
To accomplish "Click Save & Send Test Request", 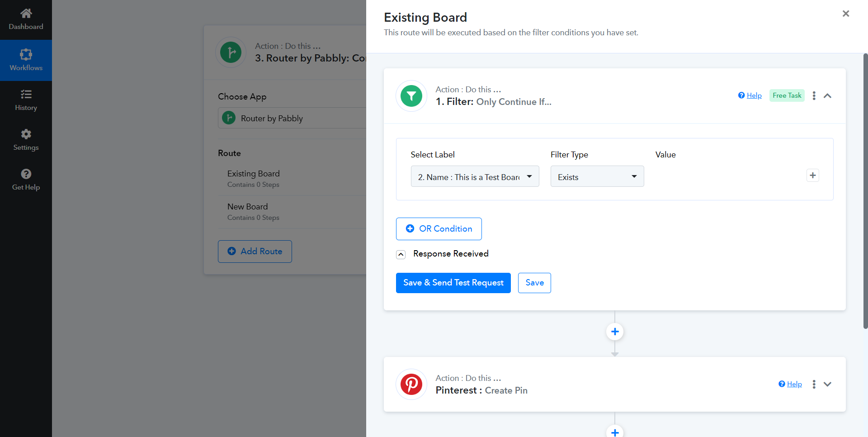I will (453, 283).
